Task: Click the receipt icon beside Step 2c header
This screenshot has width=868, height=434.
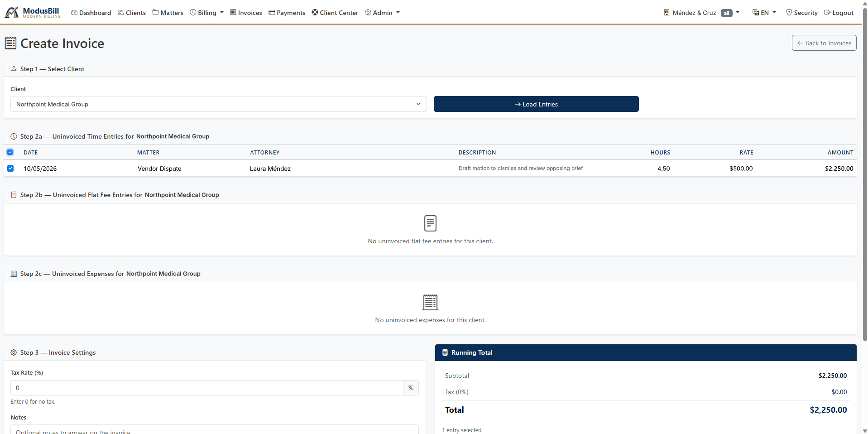Action: (x=14, y=274)
